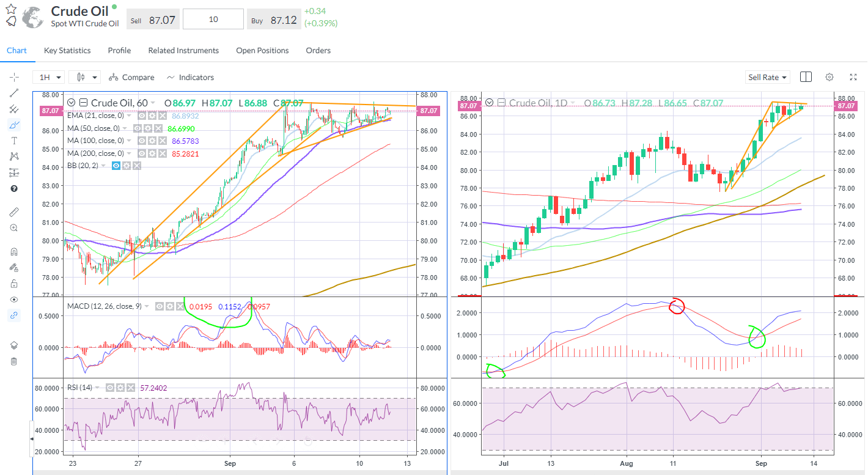The height and width of the screenshot is (475, 868).
Task: Remove the EMA 21 indicator
Action: click(x=162, y=116)
